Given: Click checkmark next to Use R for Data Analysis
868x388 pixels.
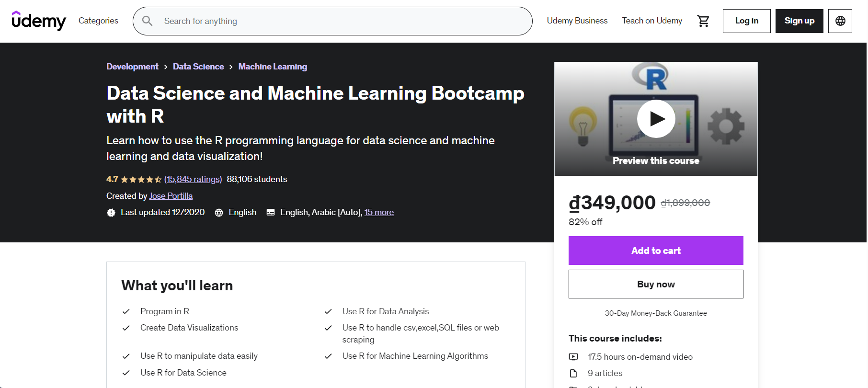Looking at the screenshot, I should coord(328,312).
